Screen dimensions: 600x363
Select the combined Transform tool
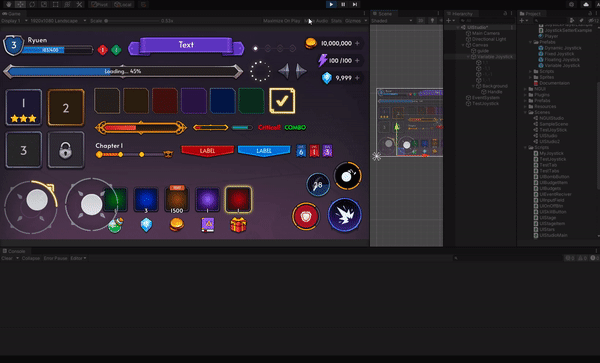pos(68,5)
